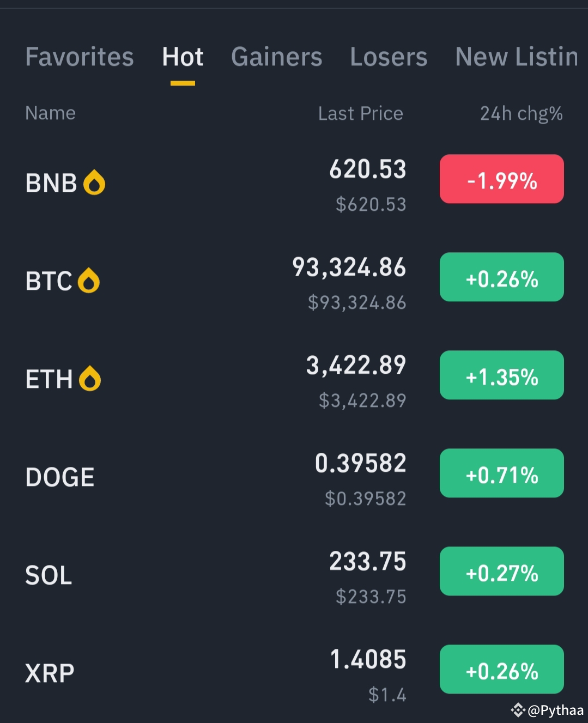Open the DOGE coin row
Viewport: 588px width, 723px height.
pos(294,477)
